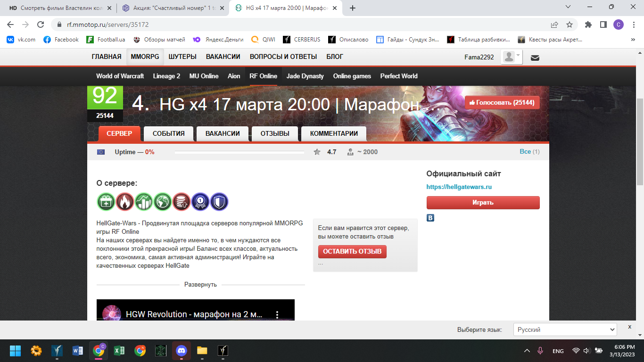Open new browser tab
This screenshot has height=362, width=644.
[353, 8]
